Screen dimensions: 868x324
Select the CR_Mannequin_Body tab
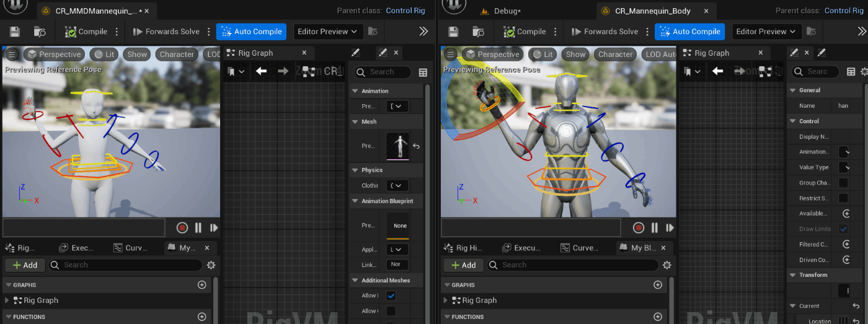tap(652, 11)
